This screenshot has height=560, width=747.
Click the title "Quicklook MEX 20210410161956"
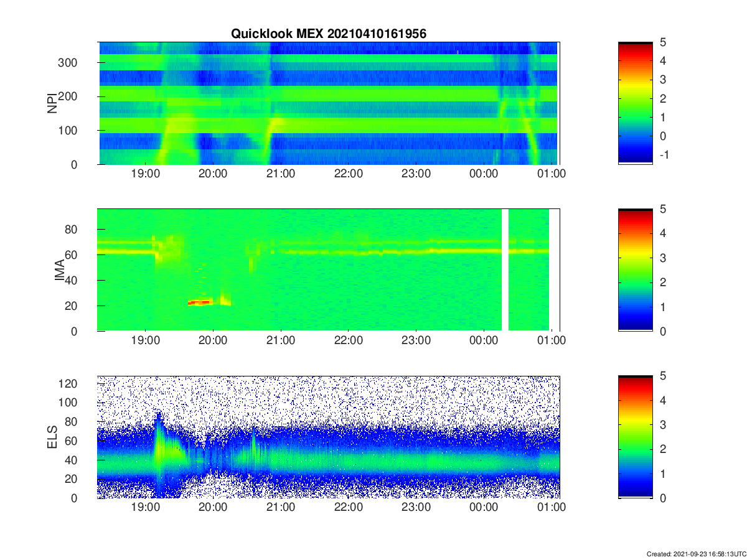pos(329,34)
